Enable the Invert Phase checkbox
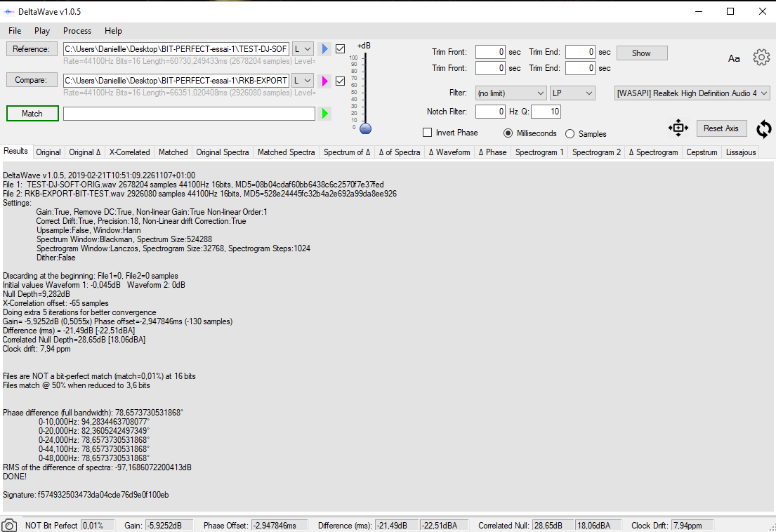This screenshot has width=776, height=532. (428, 133)
